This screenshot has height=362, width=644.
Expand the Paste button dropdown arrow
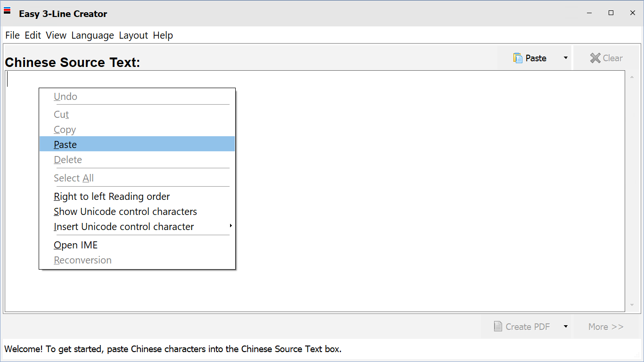pyautogui.click(x=565, y=58)
